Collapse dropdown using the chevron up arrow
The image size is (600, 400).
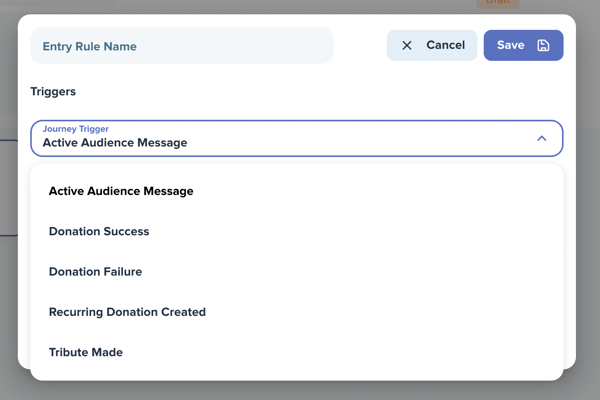[541, 138]
